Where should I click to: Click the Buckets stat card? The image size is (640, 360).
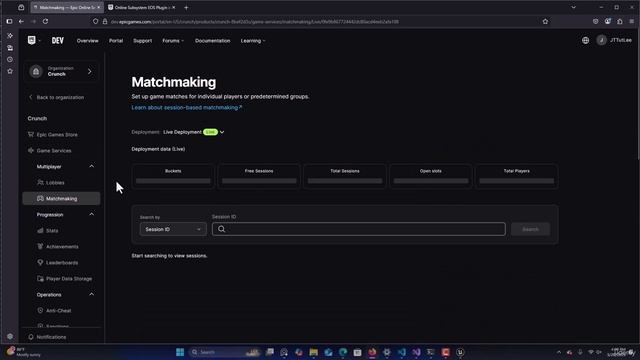[x=173, y=176]
